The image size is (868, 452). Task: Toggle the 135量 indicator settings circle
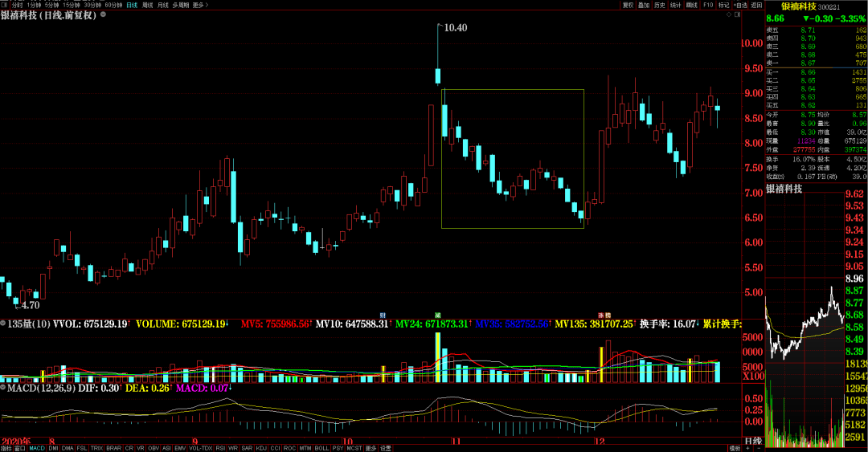pos(2,323)
